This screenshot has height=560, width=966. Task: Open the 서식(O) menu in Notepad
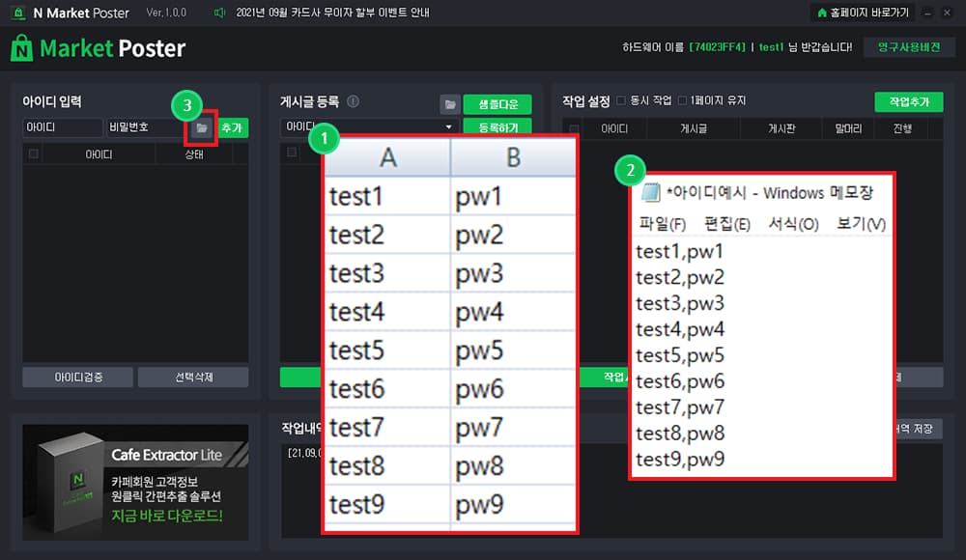[x=793, y=224]
